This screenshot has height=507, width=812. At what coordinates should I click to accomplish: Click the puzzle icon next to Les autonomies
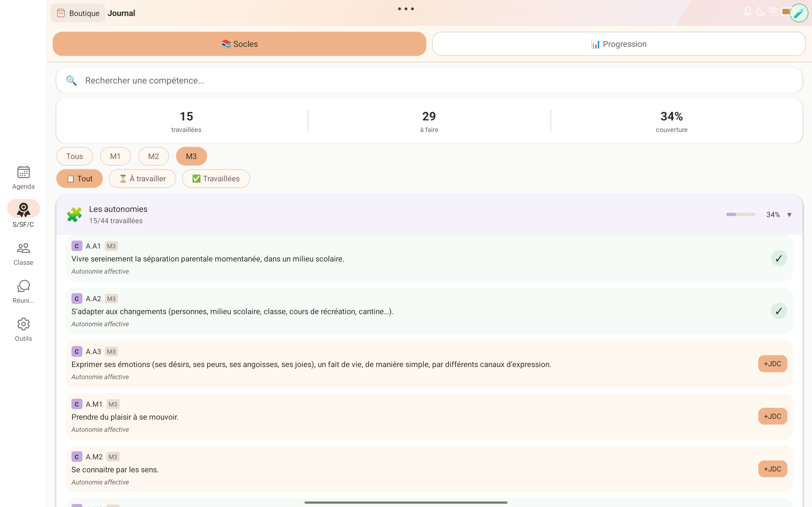click(x=74, y=214)
